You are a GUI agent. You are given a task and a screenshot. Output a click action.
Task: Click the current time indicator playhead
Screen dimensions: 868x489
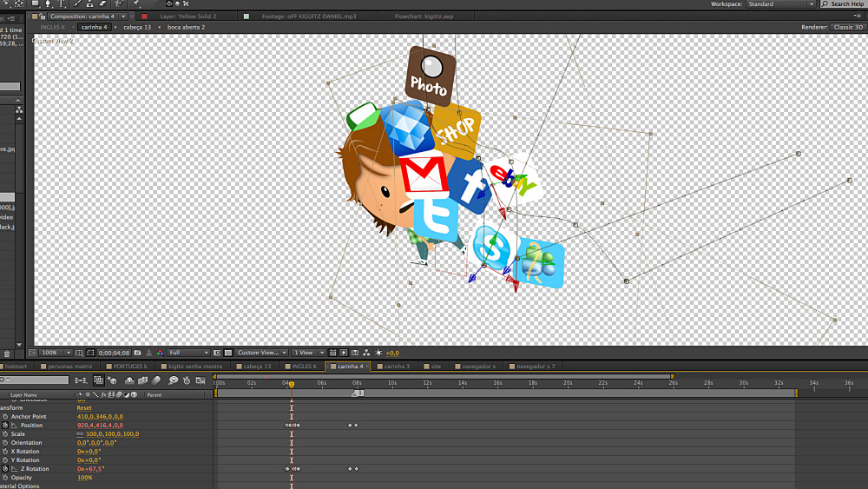tap(291, 384)
